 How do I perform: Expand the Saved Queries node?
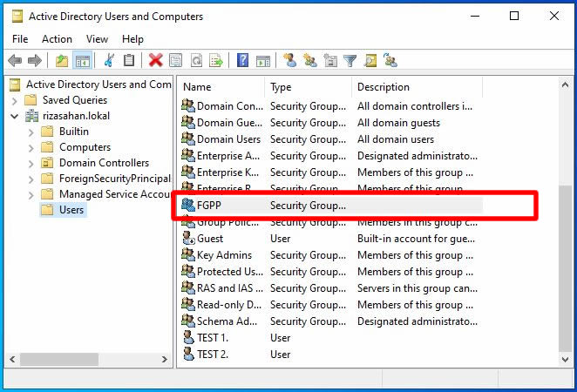[x=14, y=101]
